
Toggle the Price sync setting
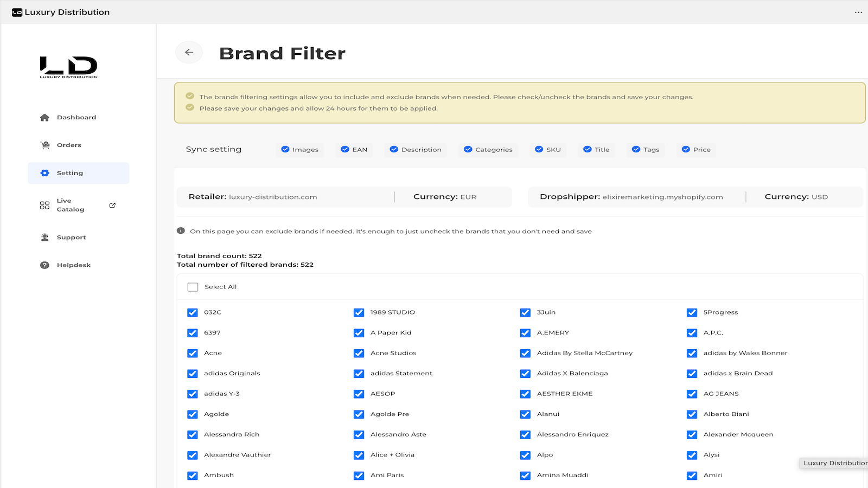coord(696,150)
